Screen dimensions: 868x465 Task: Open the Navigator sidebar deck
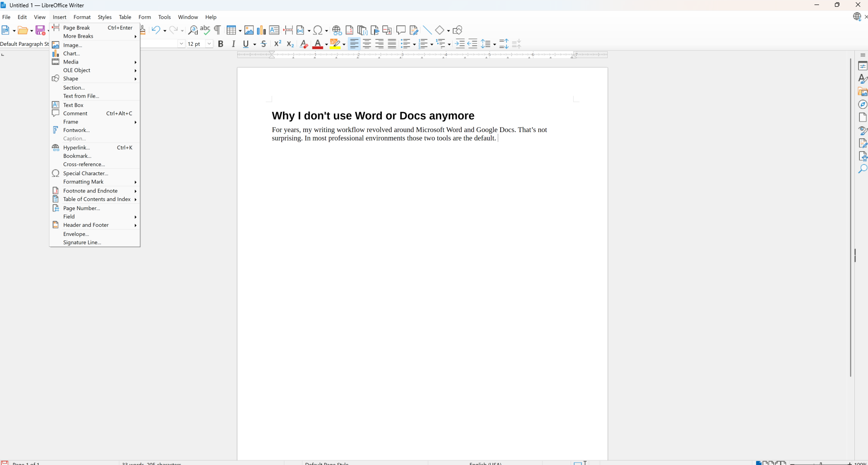click(863, 104)
